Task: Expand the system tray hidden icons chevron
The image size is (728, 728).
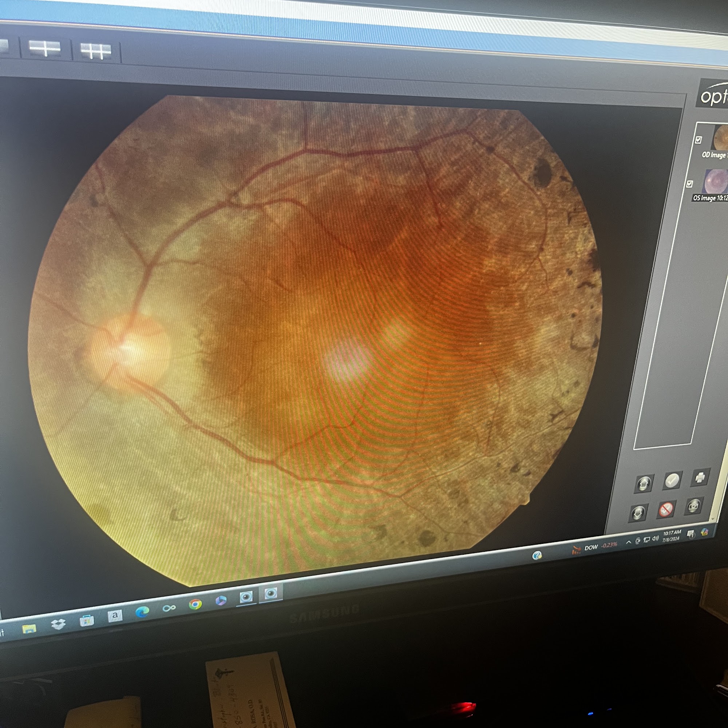Action: (x=629, y=542)
